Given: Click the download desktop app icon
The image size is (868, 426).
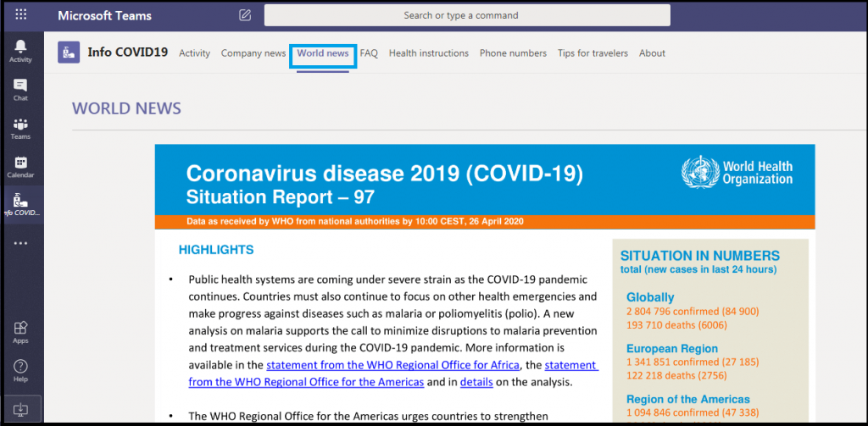Looking at the screenshot, I should click(x=20, y=408).
